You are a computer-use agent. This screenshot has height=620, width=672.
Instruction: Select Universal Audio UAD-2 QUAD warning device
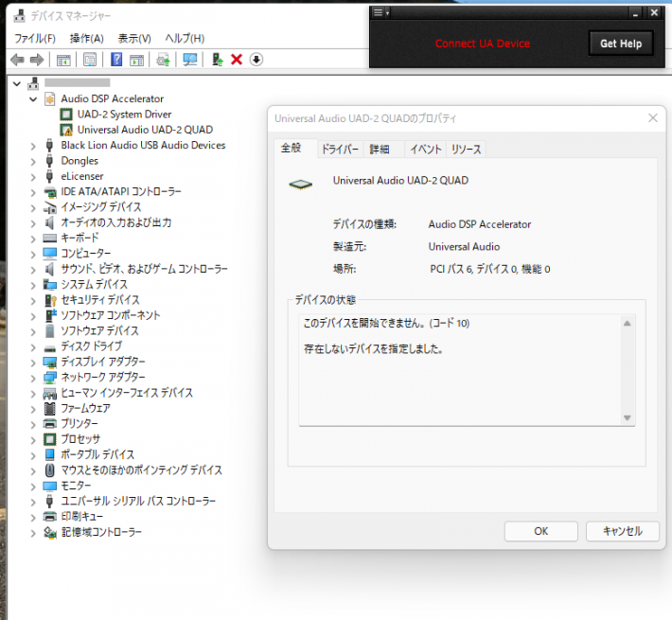click(145, 130)
